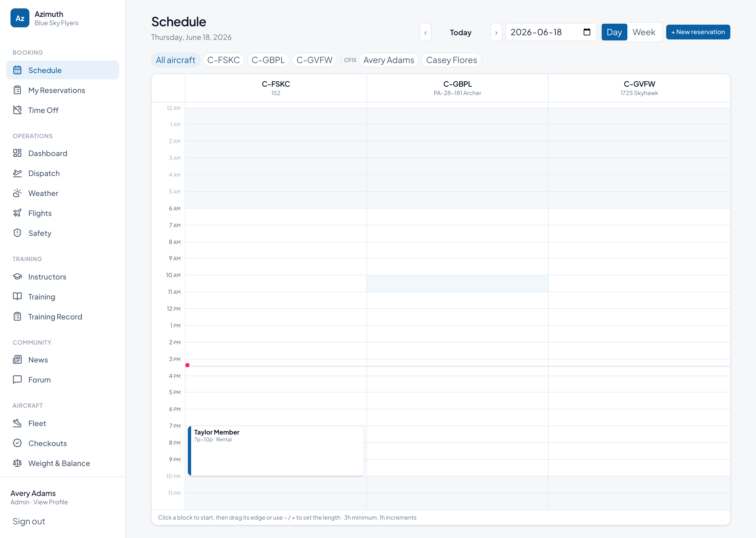756x538 pixels.
Task: Navigate to Dispatch
Action: pyautogui.click(x=62, y=173)
